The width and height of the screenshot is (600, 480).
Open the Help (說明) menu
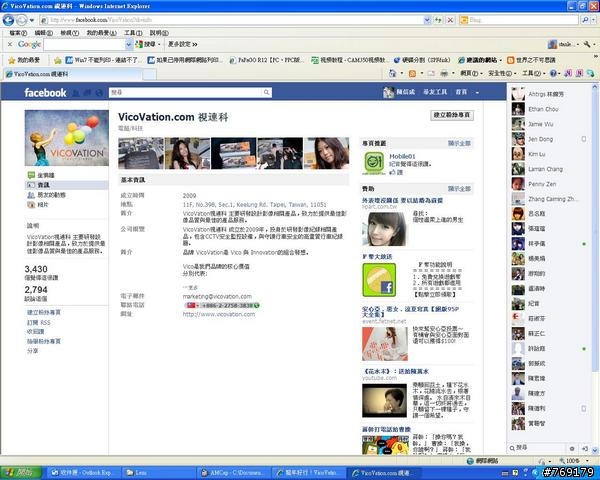(x=159, y=33)
